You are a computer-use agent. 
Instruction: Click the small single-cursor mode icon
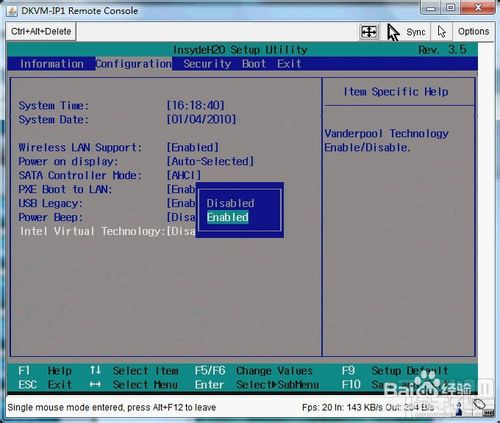[x=442, y=32]
